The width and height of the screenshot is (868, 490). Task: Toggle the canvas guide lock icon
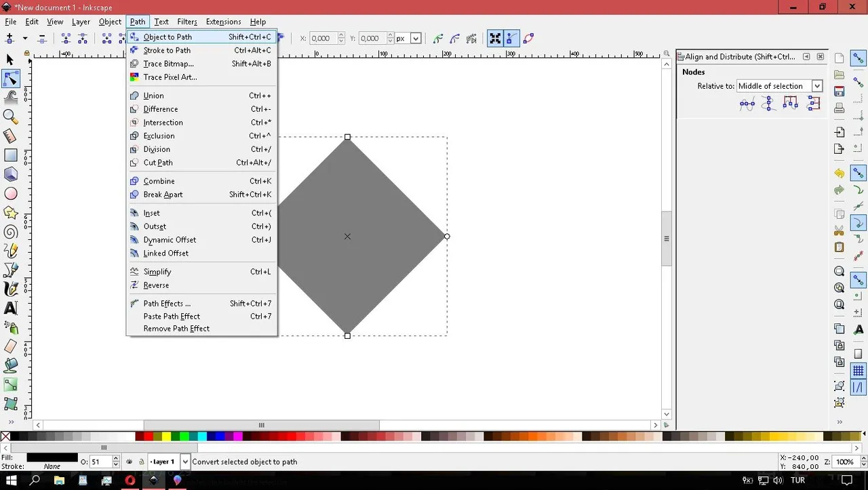26,54
